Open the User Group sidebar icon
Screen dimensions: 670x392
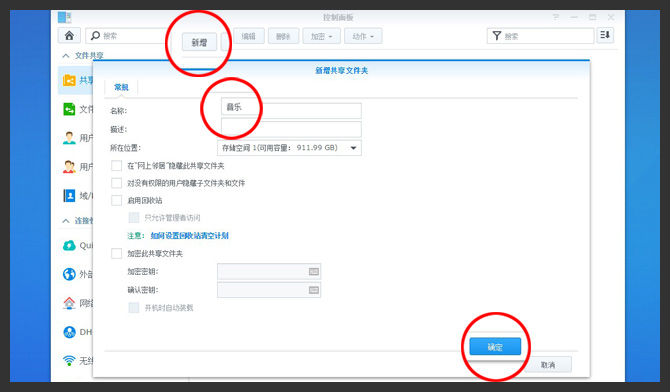coord(69,166)
